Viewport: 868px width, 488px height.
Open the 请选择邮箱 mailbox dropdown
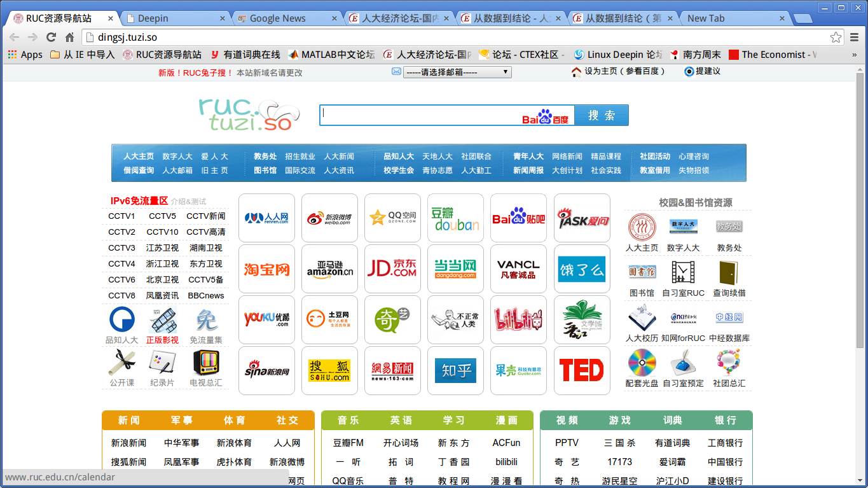tap(457, 72)
